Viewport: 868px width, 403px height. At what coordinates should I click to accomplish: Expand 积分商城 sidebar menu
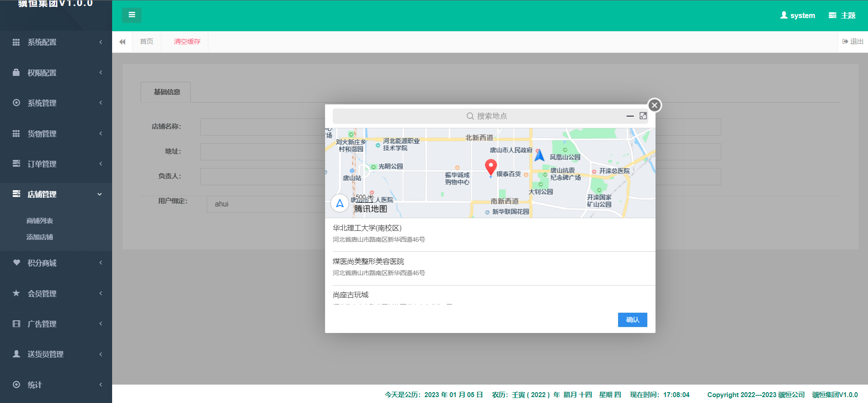56,263
